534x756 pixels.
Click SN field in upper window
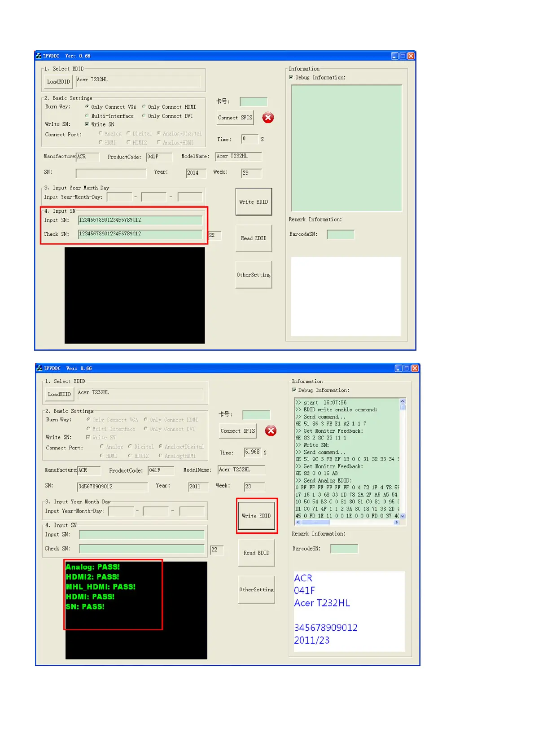click(111, 173)
